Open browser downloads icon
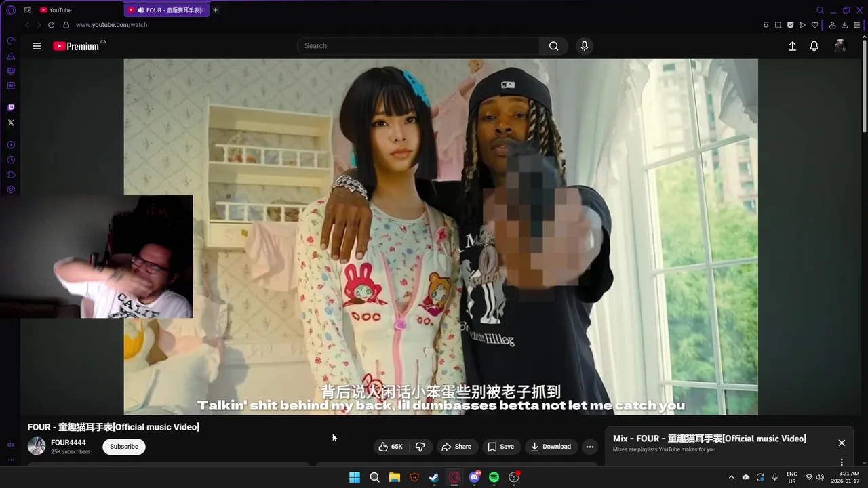Image resolution: width=868 pixels, height=488 pixels. 844,25
